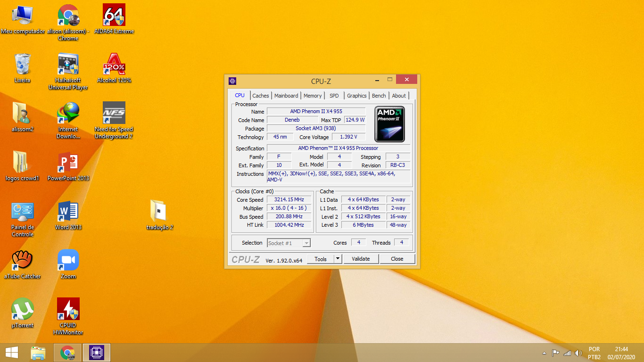Switch to Chrome in the taskbar

67,353
